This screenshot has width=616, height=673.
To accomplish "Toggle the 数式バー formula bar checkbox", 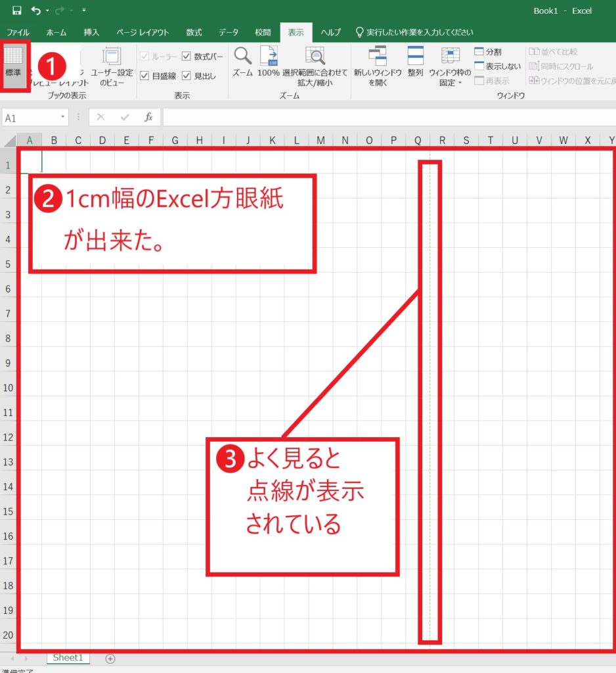I will point(187,57).
